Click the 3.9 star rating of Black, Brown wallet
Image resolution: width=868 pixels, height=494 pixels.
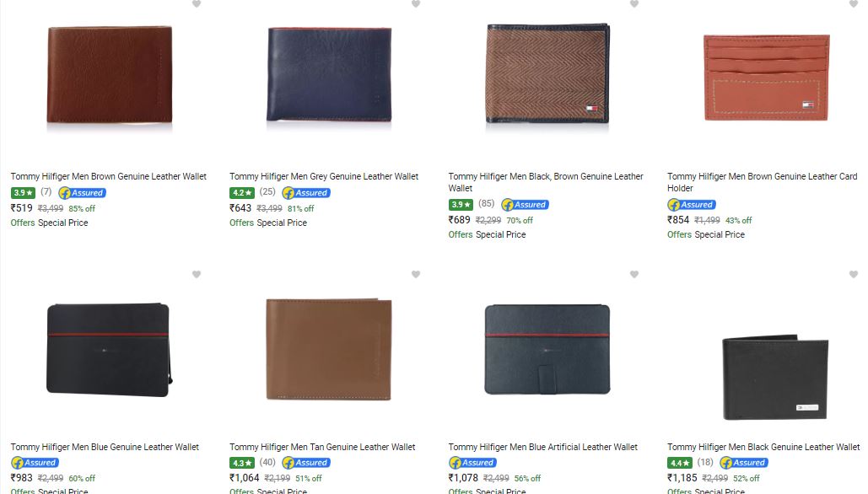click(461, 205)
